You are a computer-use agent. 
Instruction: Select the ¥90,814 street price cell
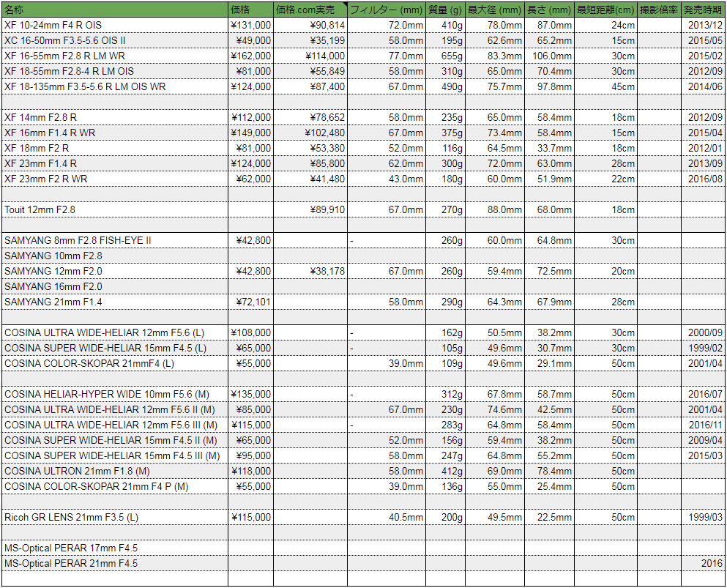tap(310, 25)
